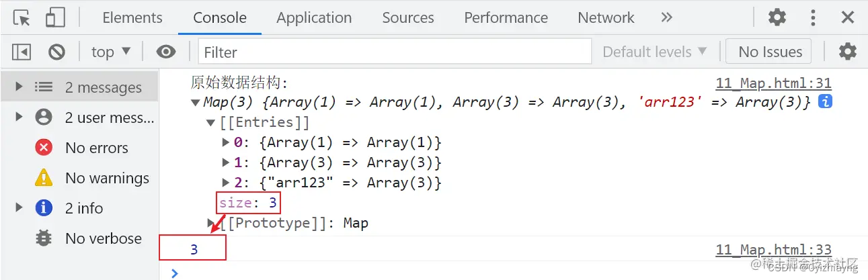The image size is (868, 280).
Task: Switch to the Performance tab
Action: coord(506,17)
